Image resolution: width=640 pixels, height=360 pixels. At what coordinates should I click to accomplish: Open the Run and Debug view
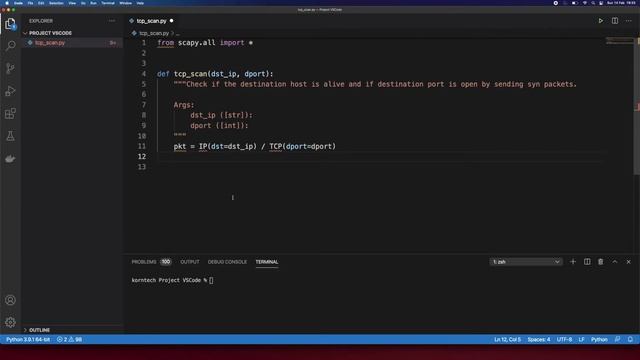[x=10, y=91]
